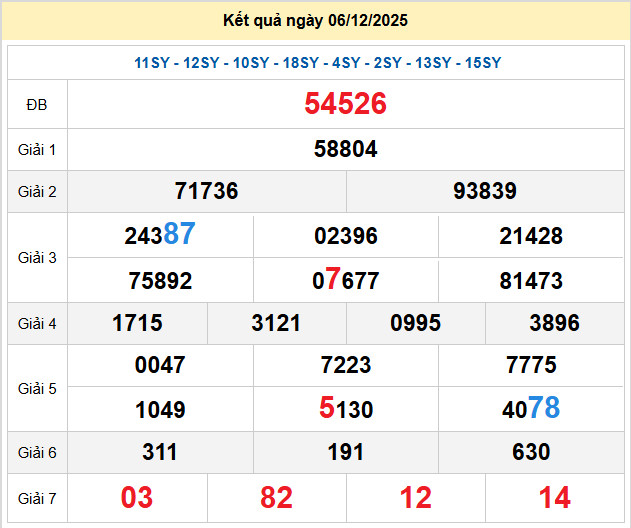The image size is (631, 528).
Task: Click Giải 7 number 82
Action: click(x=276, y=497)
